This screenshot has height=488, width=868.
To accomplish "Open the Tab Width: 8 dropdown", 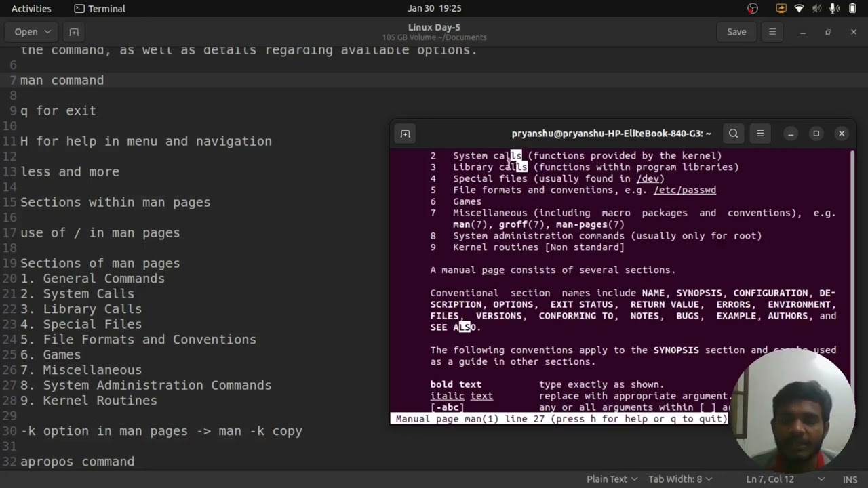I will [x=679, y=479].
